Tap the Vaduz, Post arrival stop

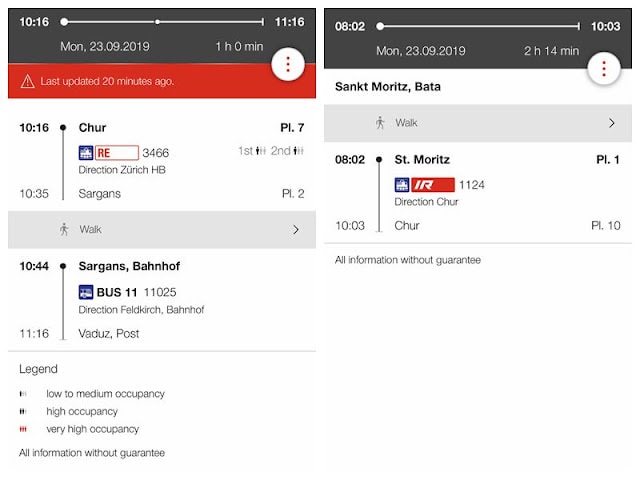[109, 334]
